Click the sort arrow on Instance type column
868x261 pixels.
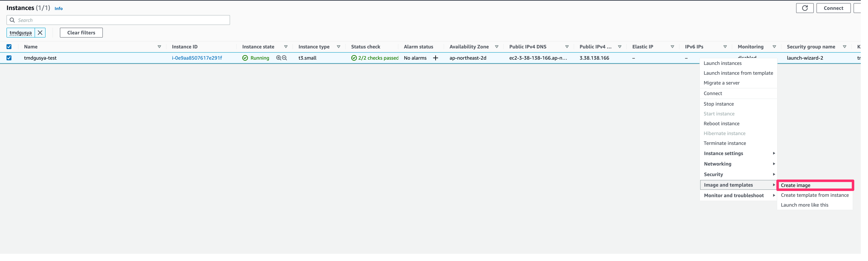click(x=338, y=47)
